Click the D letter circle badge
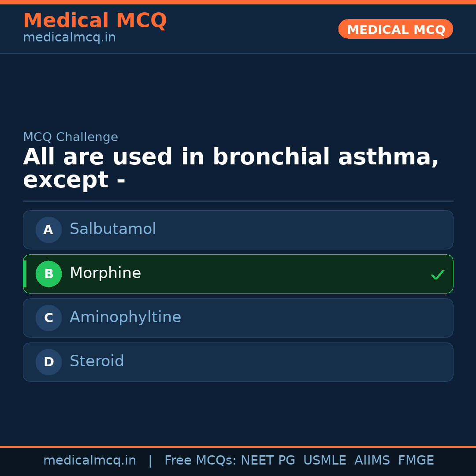The image size is (476, 476). [48, 362]
